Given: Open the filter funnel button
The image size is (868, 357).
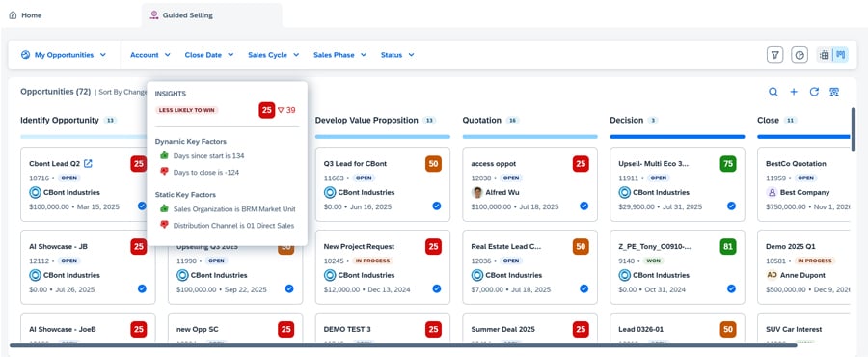Looking at the screenshot, I should [775, 55].
